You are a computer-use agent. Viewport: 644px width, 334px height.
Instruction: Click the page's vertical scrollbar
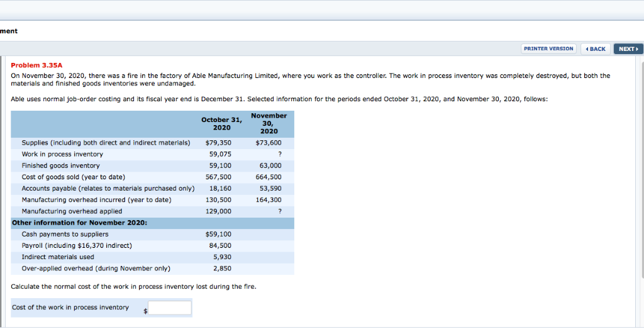tap(641, 169)
